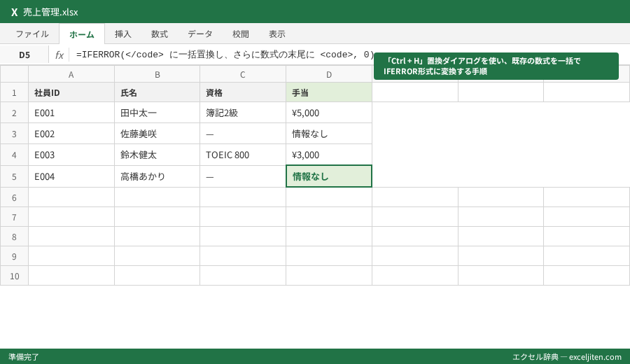The image size is (630, 364).
Task: Select cell containing 鈴木健太
Action: pyautogui.click(x=157, y=155)
